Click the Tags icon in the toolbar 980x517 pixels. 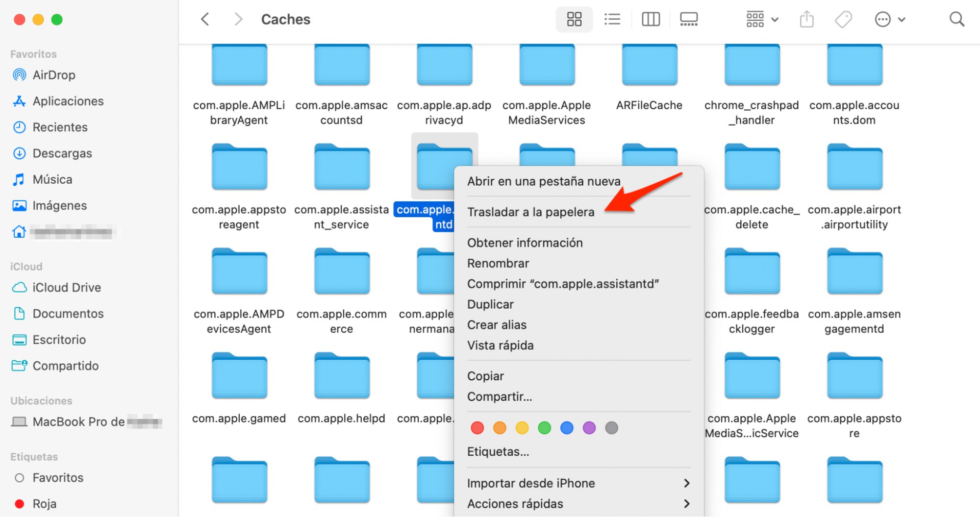[x=844, y=19]
